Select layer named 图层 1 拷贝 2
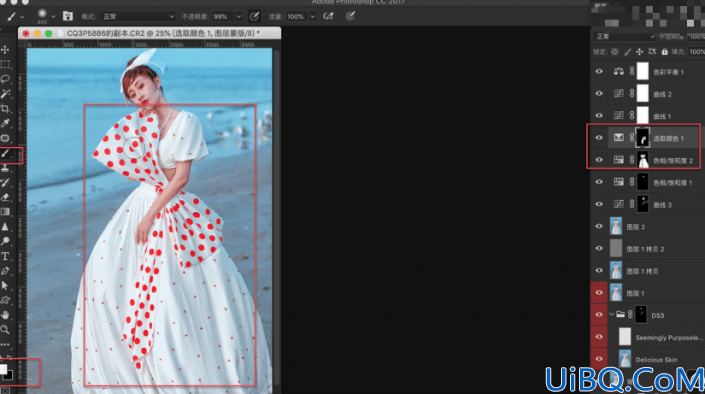Image resolution: width=705 pixels, height=394 pixels. 645,249
